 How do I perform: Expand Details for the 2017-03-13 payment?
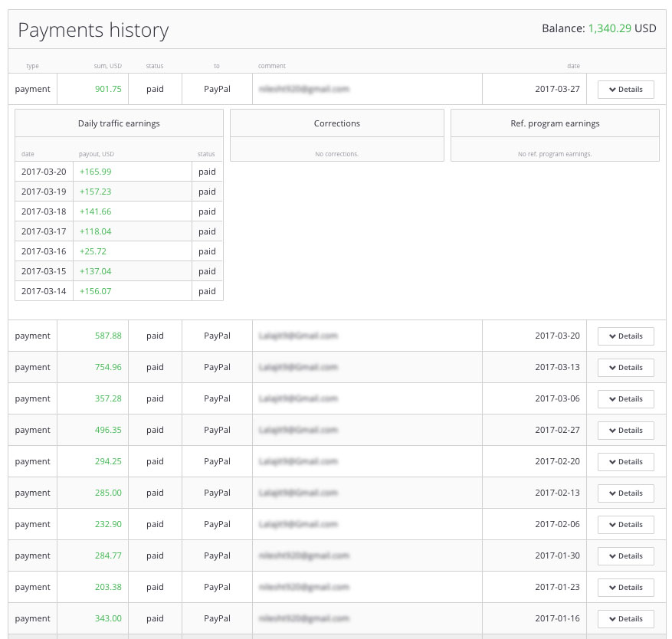[x=626, y=368]
